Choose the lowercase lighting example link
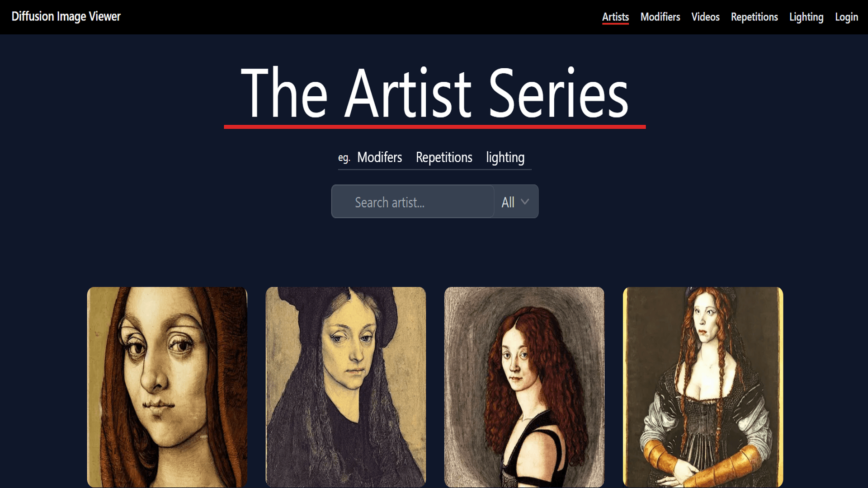The width and height of the screenshot is (868, 488). [505, 157]
